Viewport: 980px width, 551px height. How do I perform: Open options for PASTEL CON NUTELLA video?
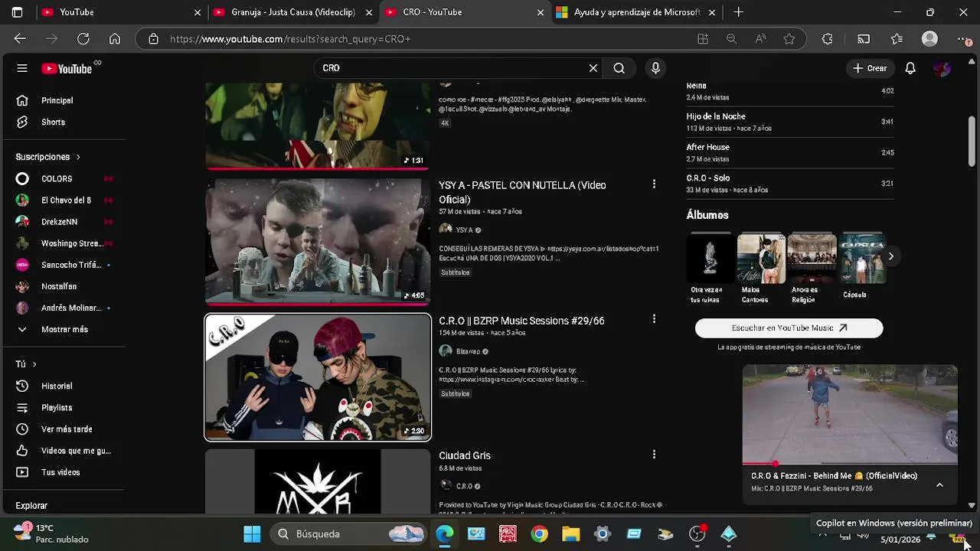click(654, 184)
